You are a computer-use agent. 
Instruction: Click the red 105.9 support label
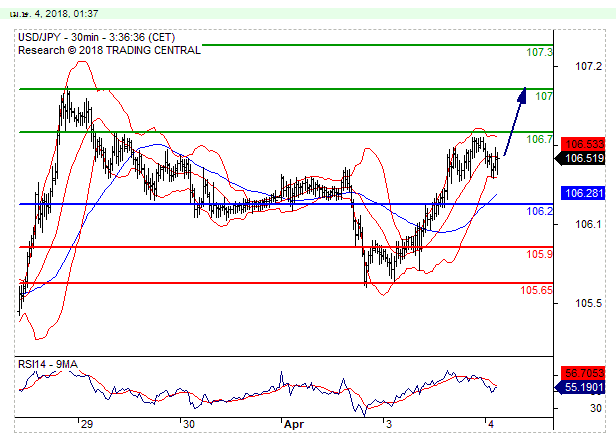pos(539,254)
